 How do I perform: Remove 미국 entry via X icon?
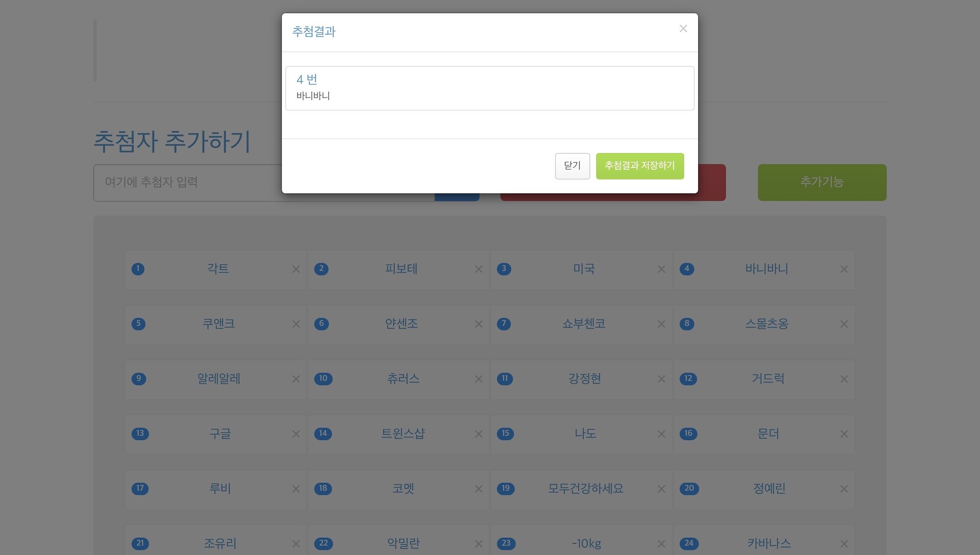(x=661, y=269)
